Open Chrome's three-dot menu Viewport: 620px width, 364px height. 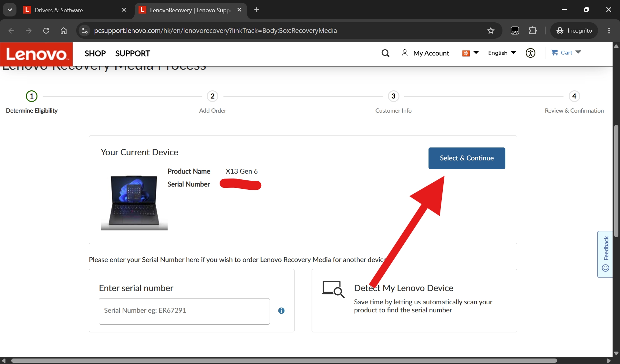click(x=609, y=31)
